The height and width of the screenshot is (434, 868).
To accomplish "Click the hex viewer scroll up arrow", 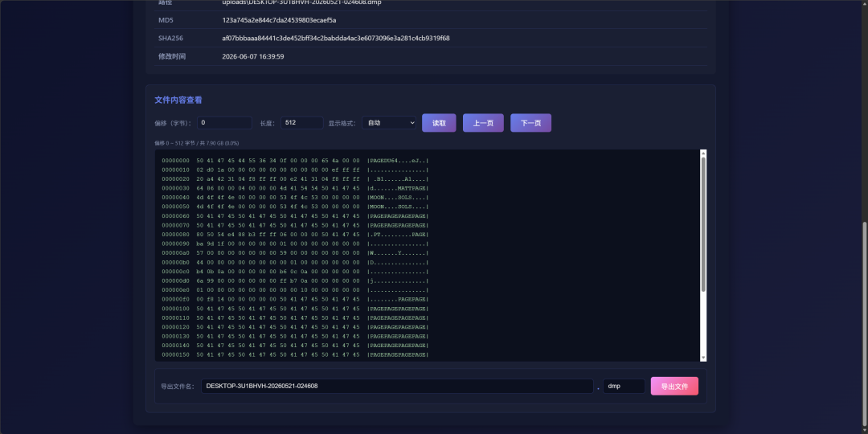I will coord(703,153).
